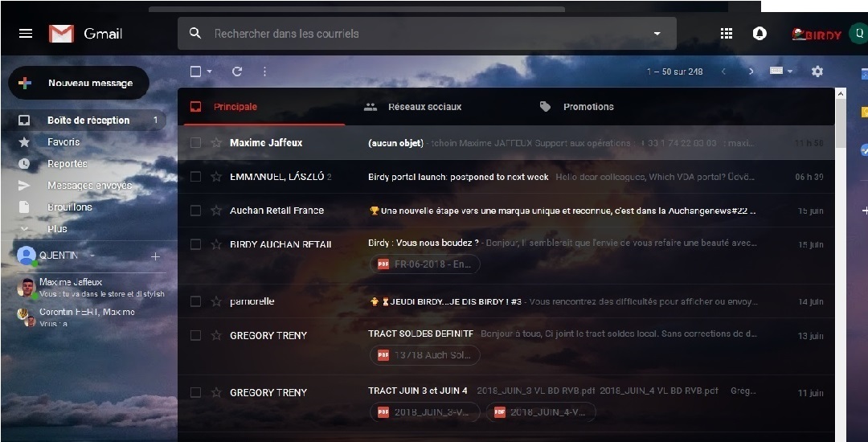This screenshot has height=442, width=868.
Task: Star the TRACT JUIN 3 et JUIN 4 email
Action: click(x=216, y=392)
